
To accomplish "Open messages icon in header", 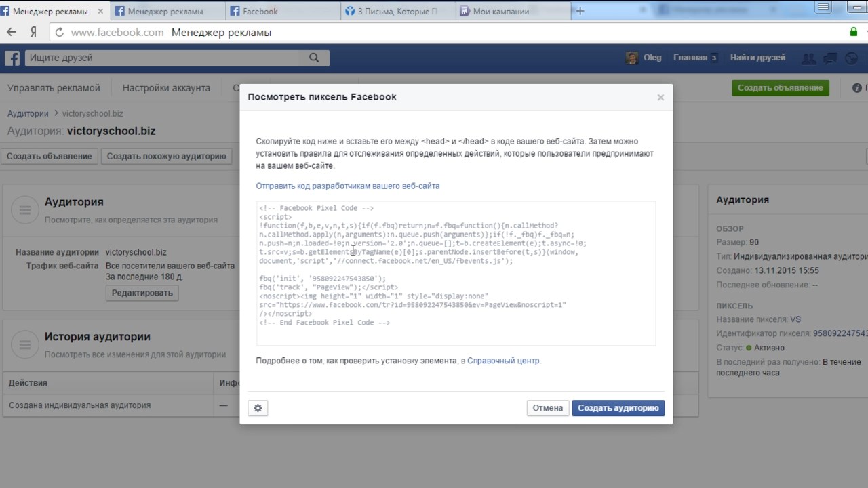I will (830, 58).
